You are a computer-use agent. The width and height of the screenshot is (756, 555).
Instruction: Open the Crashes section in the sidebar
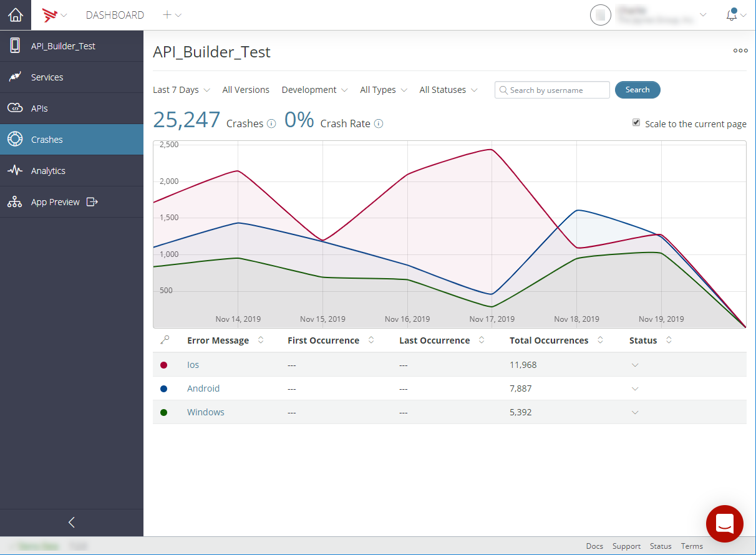click(47, 139)
